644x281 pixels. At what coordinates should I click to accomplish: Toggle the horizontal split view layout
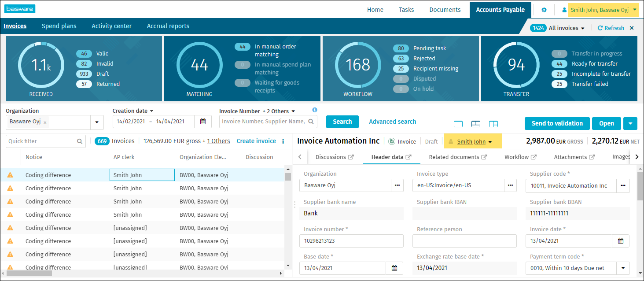click(475, 124)
